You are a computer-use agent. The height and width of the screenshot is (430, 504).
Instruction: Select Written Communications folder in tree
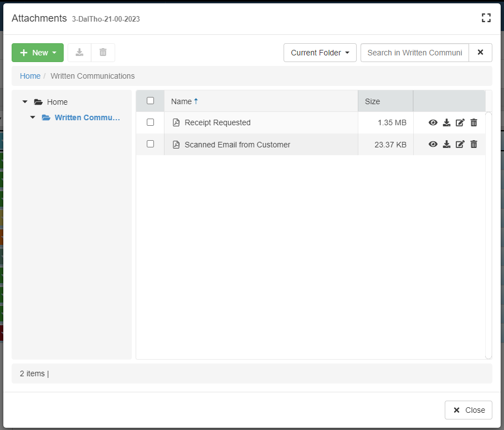pyautogui.click(x=87, y=117)
